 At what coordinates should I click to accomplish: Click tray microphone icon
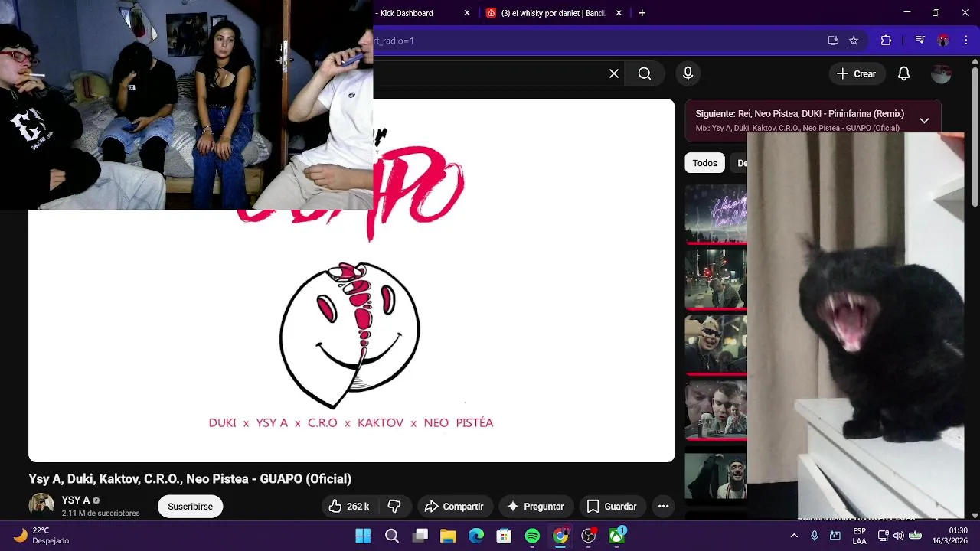(815, 536)
